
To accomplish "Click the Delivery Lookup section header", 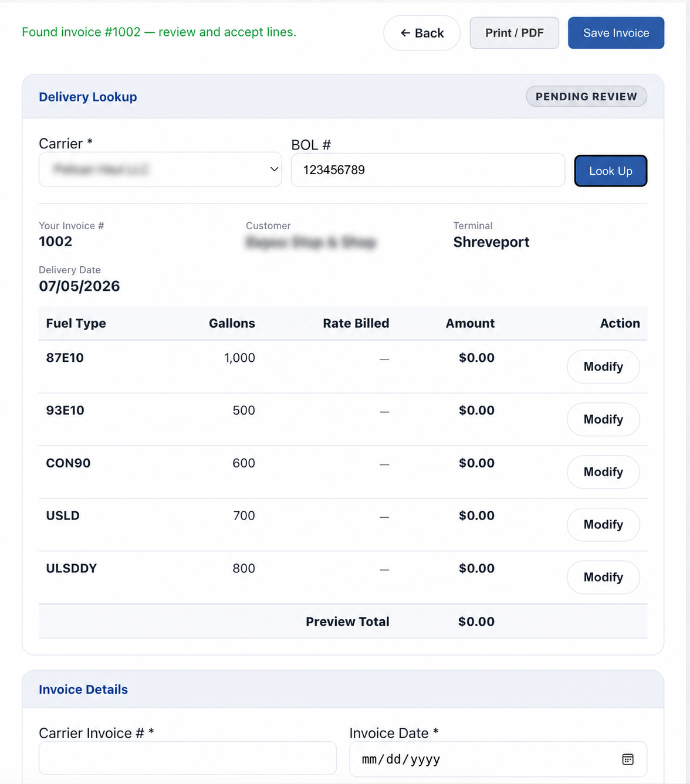I will click(88, 97).
